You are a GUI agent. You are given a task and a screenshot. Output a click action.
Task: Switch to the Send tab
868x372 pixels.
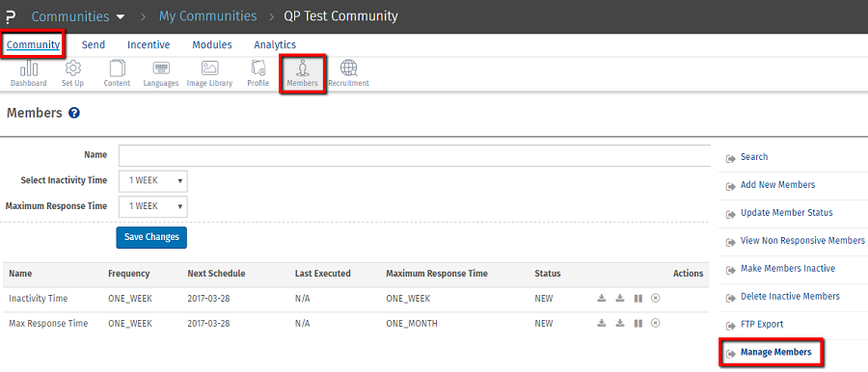coord(94,45)
